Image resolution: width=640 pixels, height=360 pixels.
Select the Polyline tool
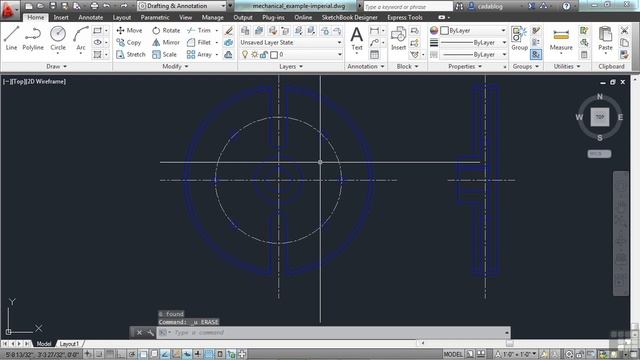[33, 38]
